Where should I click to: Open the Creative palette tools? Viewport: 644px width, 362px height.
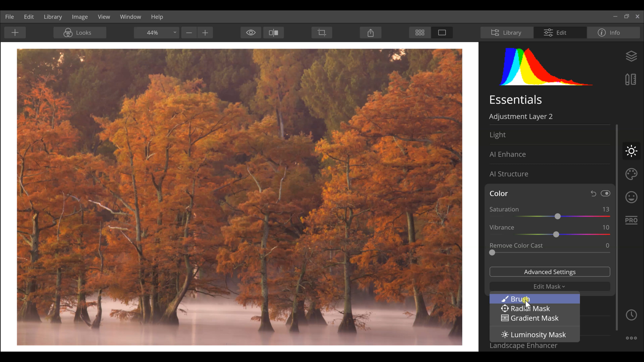(631, 174)
